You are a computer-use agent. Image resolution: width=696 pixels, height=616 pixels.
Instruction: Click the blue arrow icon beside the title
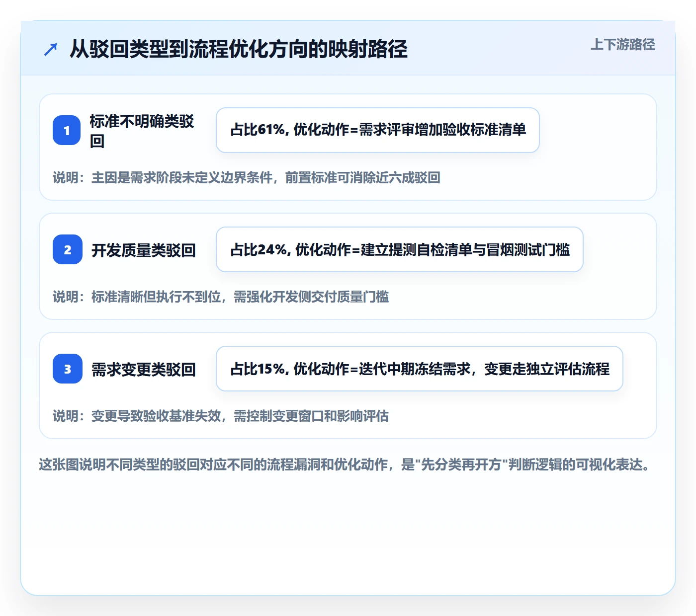51,49
